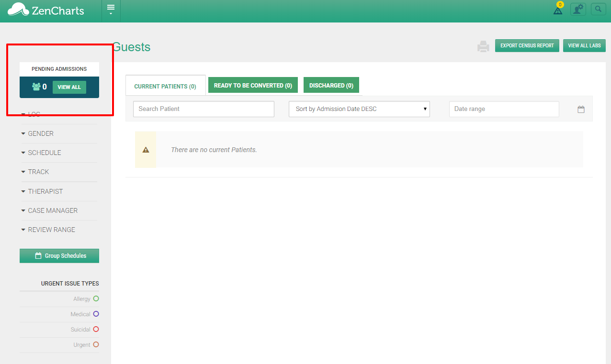Click the blue Medical issue circle

click(x=96, y=314)
